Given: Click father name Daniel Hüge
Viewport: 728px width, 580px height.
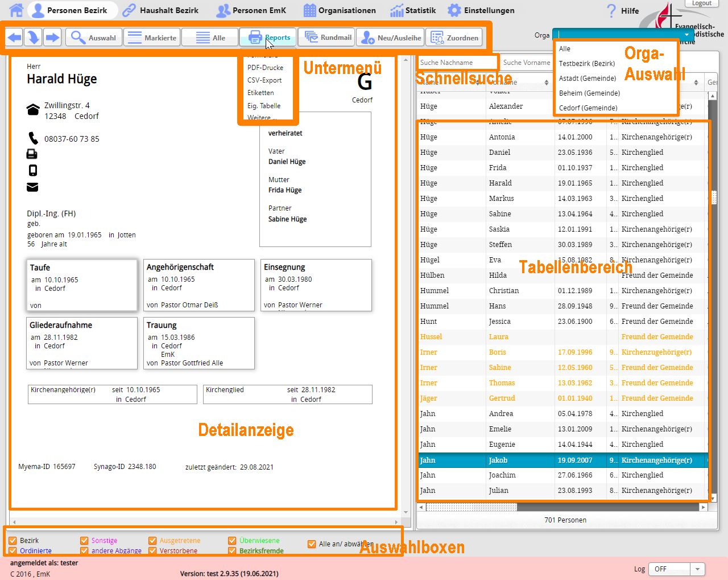Looking at the screenshot, I should (287, 162).
